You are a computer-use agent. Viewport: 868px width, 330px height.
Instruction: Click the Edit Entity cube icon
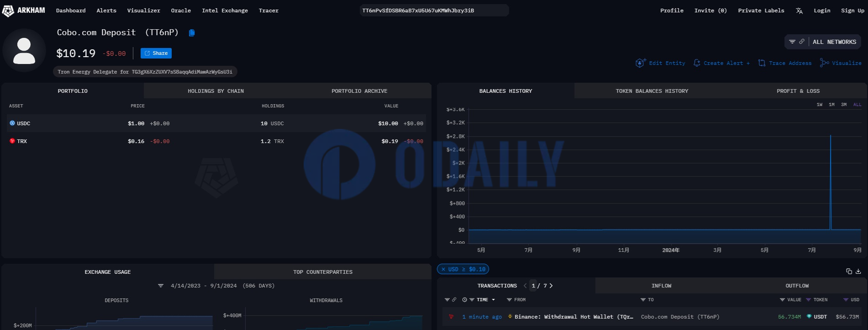point(641,63)
